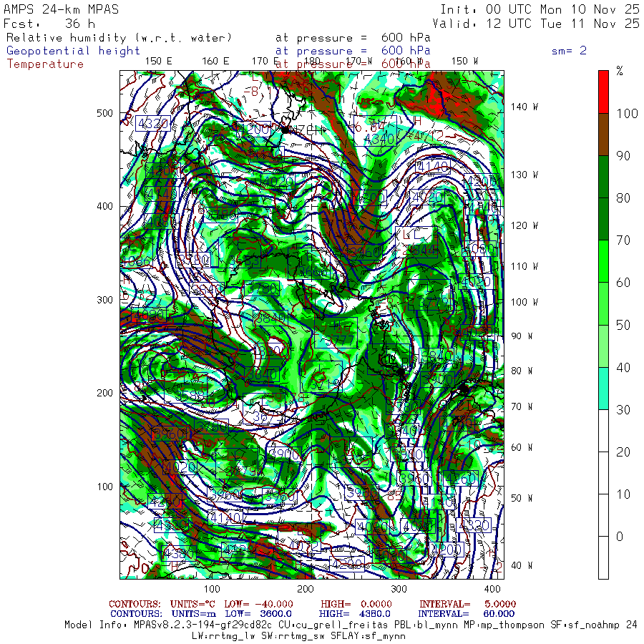644x644 pixels.
Task: Click the 'HIGH= 0.0000' legend value
Action: coord(356,604)
